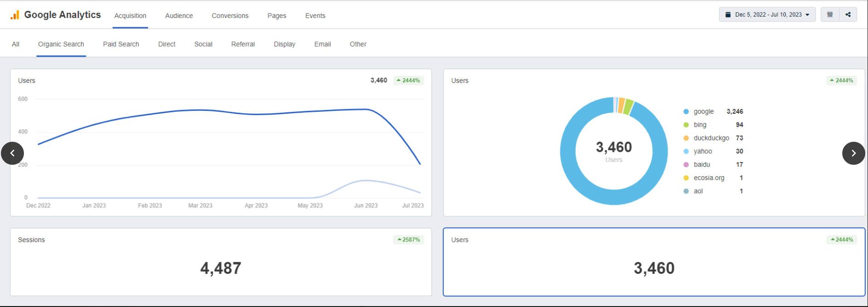Click the google legend color dot
The image size is (868, 307).
coord(686,111)
